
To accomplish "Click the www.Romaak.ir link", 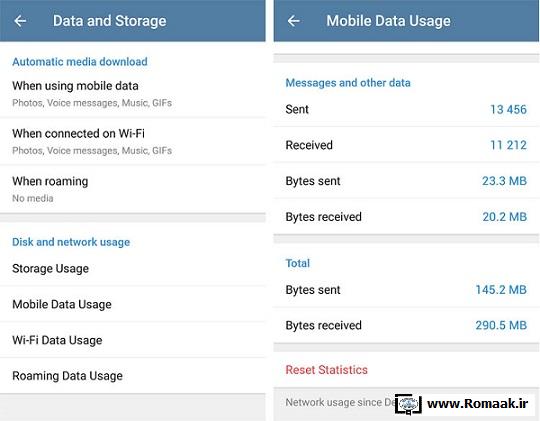I will pyautogui.click(x=477, y=403).
